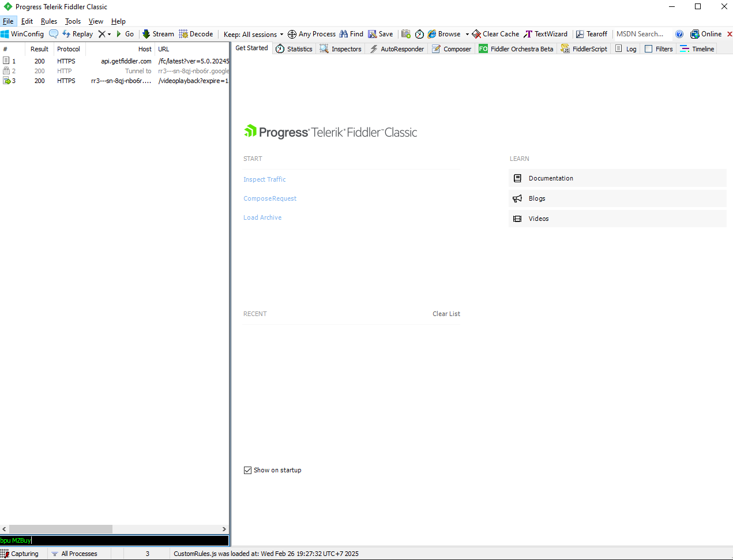Image resolution: width=733 pixels, height=560 pixels.
Task: Toggle Capturing status in status bar
Action: [20, 554]
